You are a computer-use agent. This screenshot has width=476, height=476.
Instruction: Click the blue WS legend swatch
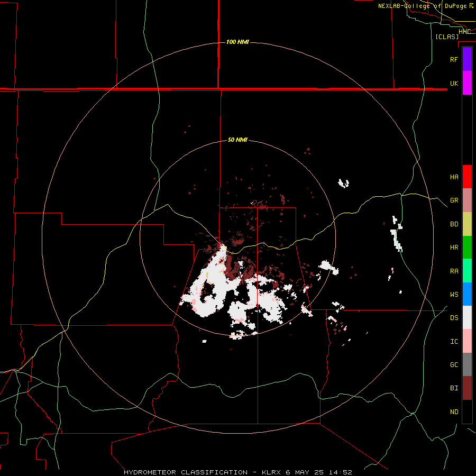click(467, 294)
